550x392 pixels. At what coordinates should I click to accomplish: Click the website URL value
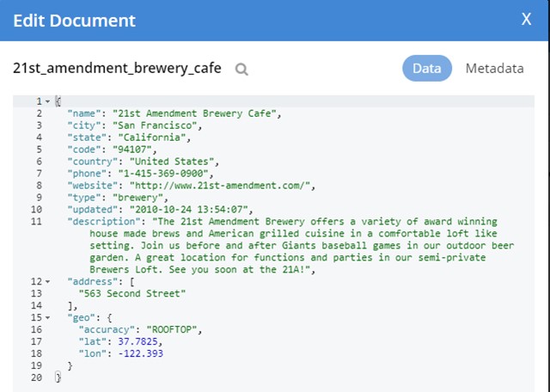pos(220,186)
